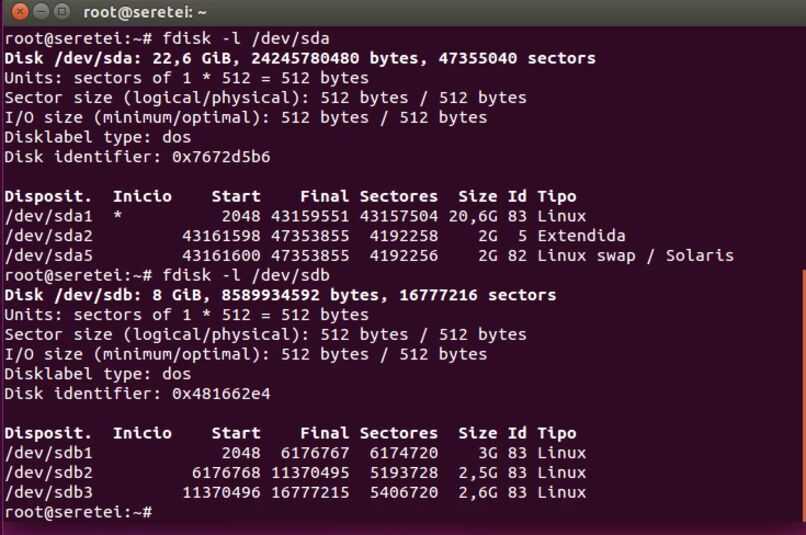Click final sector 16777215 of sdb3
This screenshot has width=806, height=535.
(310, 492)
